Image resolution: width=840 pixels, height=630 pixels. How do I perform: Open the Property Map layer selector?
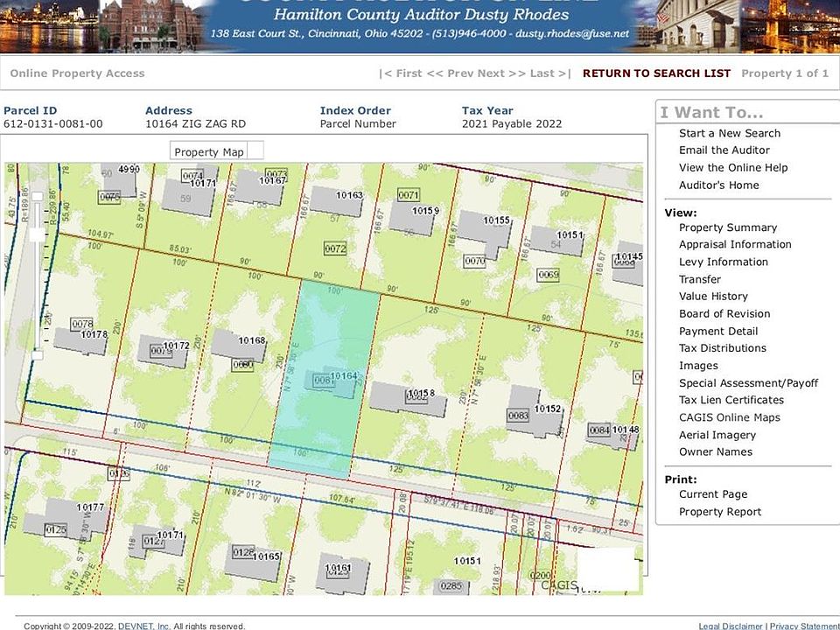coord(208,151)
